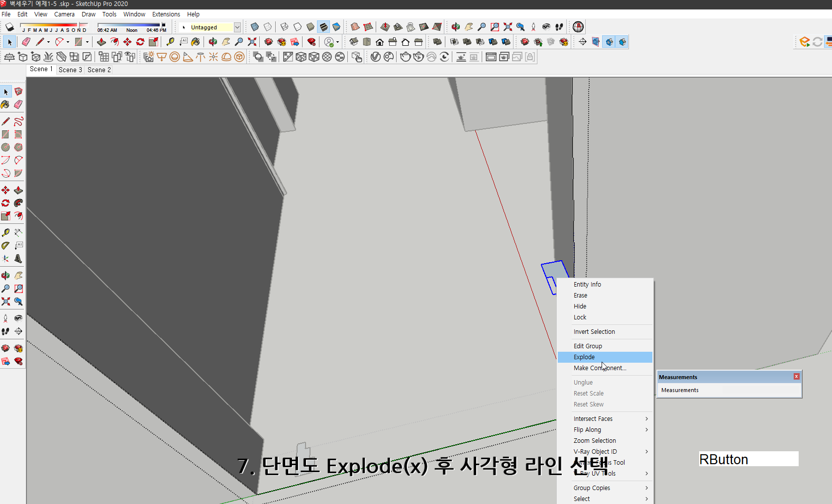Toggle shadows display on
Viewport: 832px width, 504px height.
(9, 27)
